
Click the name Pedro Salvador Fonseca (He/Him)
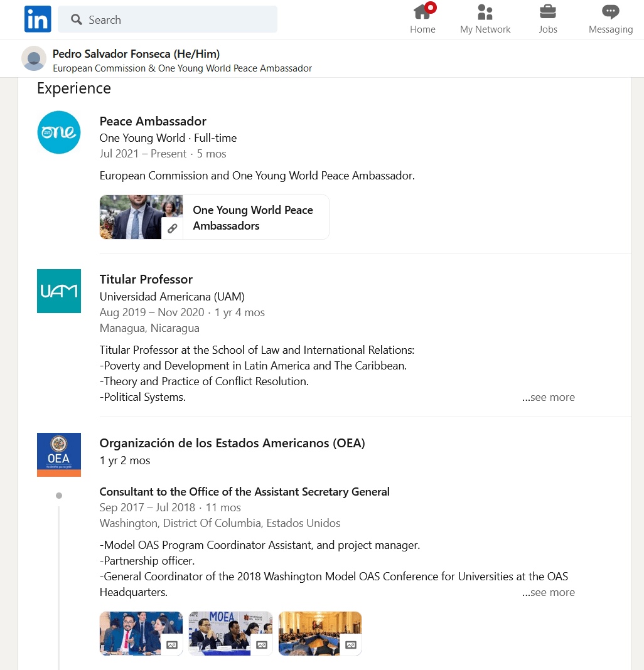coord(136,54)
